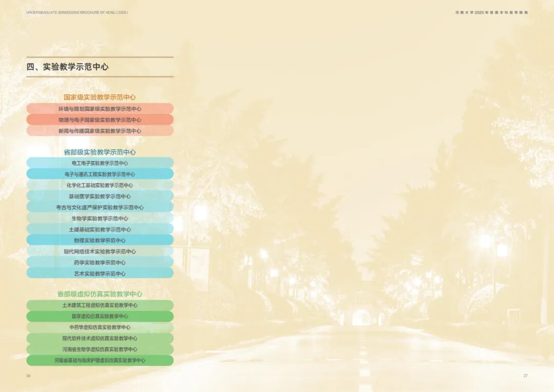The image size is (554, 392).
Task: Select the 现代网络技术实验教学示范中心 row
Action: (100, 251)
